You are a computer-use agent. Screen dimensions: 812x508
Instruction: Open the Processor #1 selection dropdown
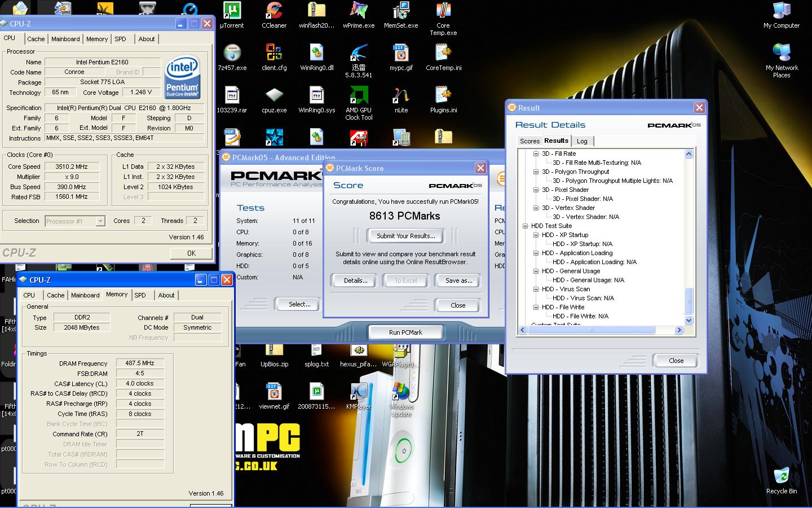click(x=75, y=221)
